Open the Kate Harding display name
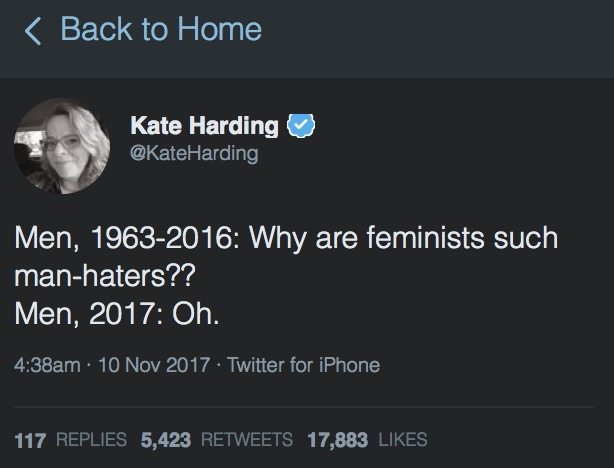The height and width of the screenshot is (468, 614). [x=204, y=127]
